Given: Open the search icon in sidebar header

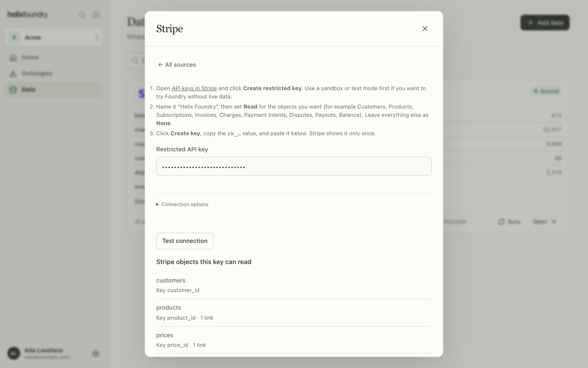Looking at the screenshot, I should 82,15.
